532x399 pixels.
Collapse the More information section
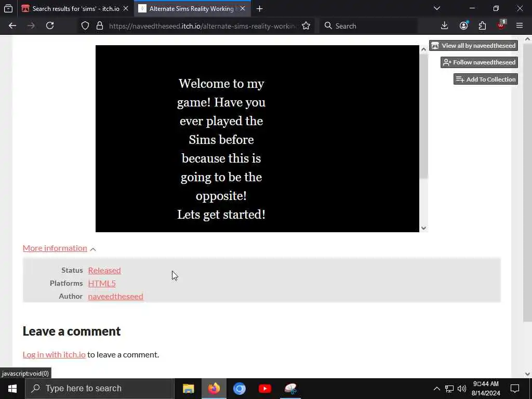[x=59, y=248]
